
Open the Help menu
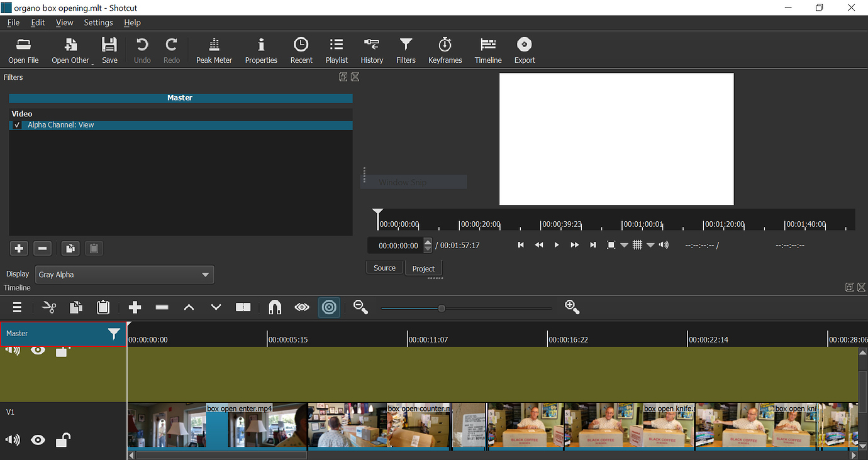[132, 23]
